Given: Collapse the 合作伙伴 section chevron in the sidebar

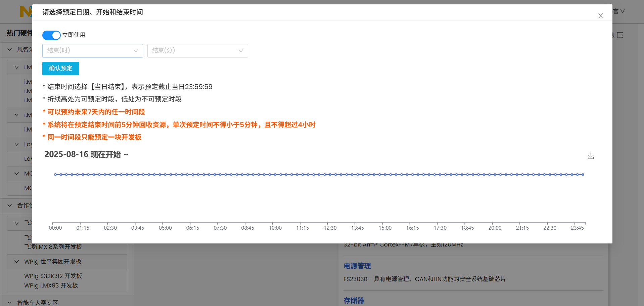Looking at the screenshot, I should [9, 205].
